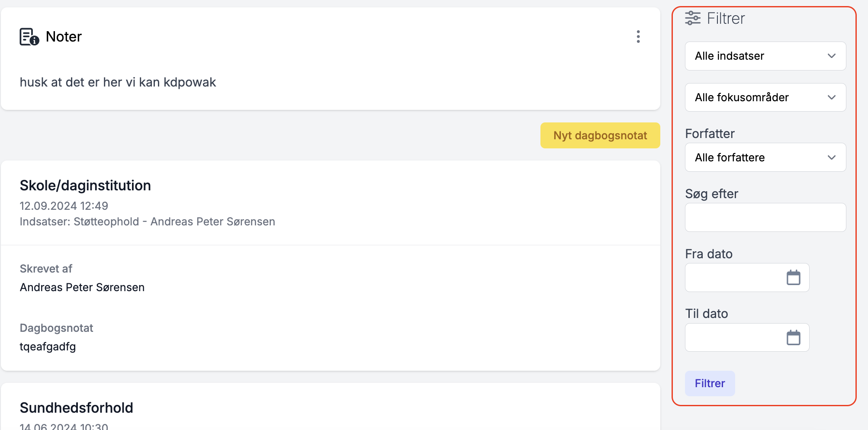Open the Til dato calendar picker icon
The image size is (868, 430).
point(793,338)
